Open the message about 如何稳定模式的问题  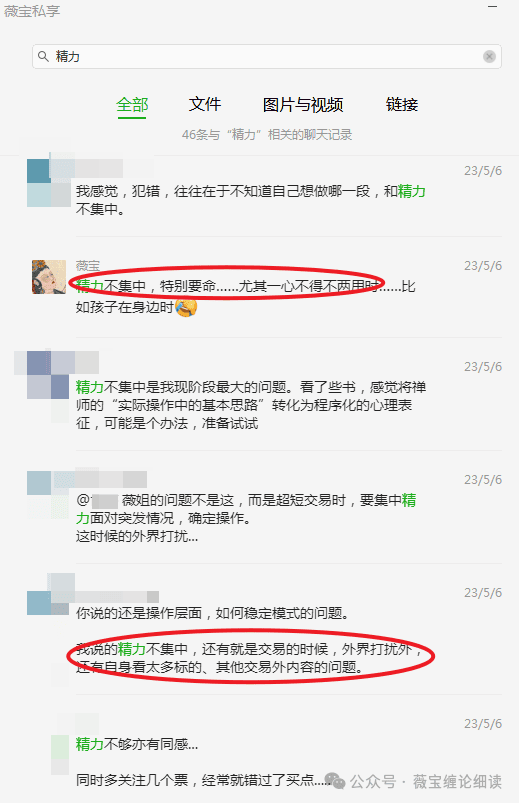tap(264, 631)
